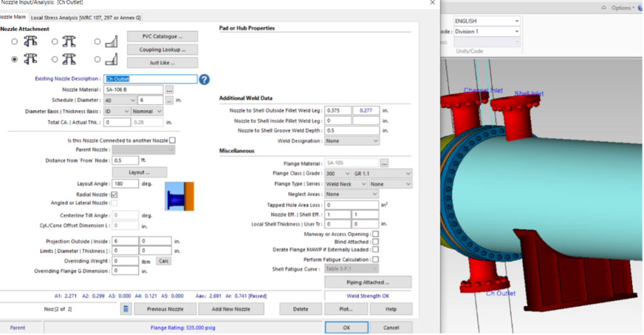This screenshot has width=644, height=335.
Task: Open the Neglect Areas dropdown
Action: (352, 194)
